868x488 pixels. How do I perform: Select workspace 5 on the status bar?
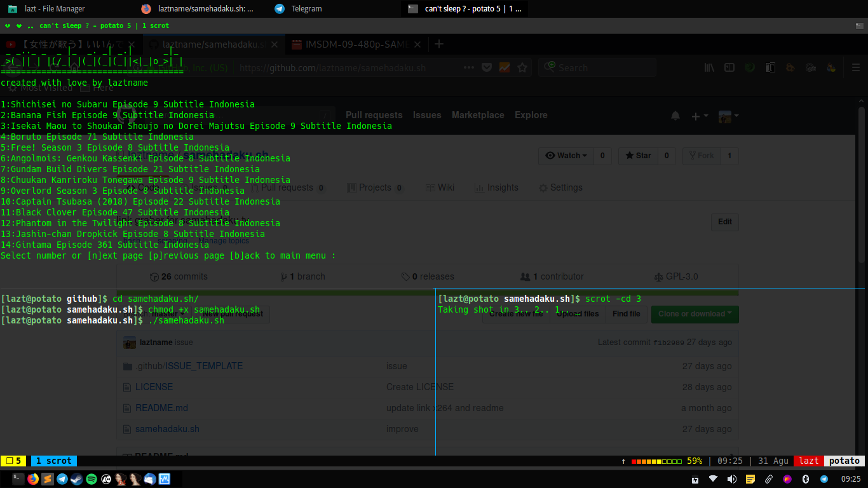[13, 461]
